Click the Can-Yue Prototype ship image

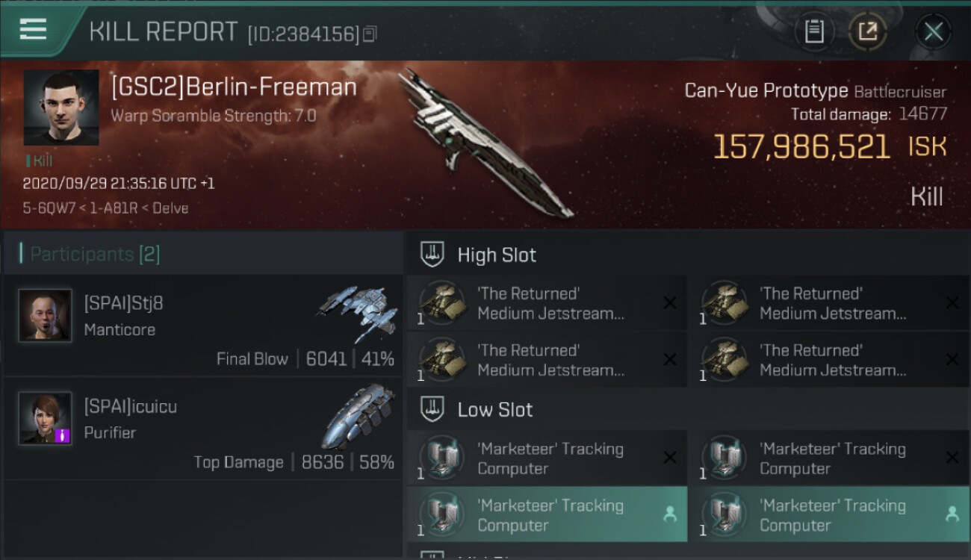click(x=484, y=143)
